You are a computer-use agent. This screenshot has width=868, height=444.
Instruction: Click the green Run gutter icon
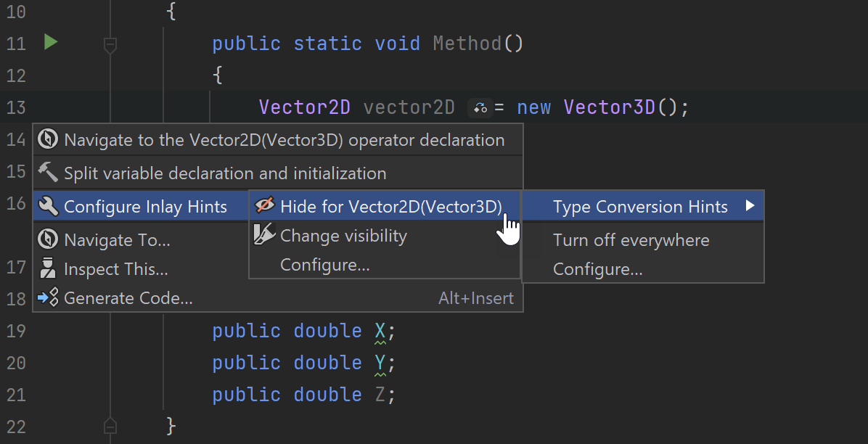pyautogui.click(x=50, y=43)
